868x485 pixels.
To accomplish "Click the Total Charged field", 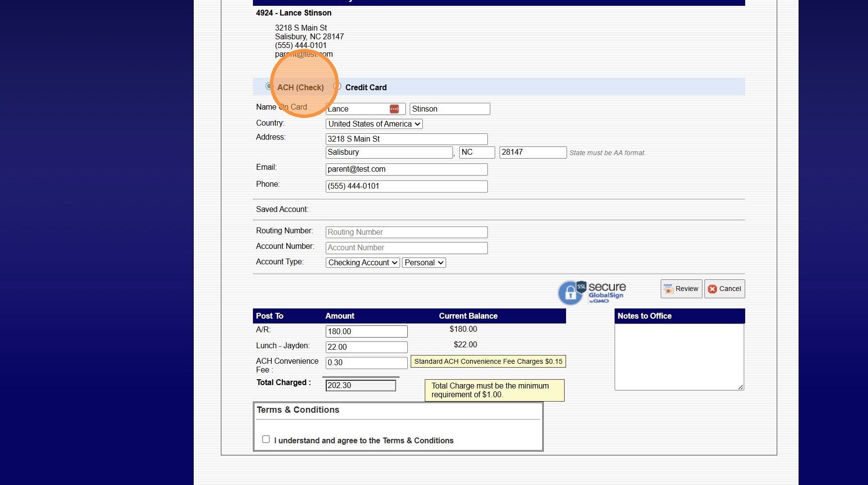I will (x=361, y=385).
